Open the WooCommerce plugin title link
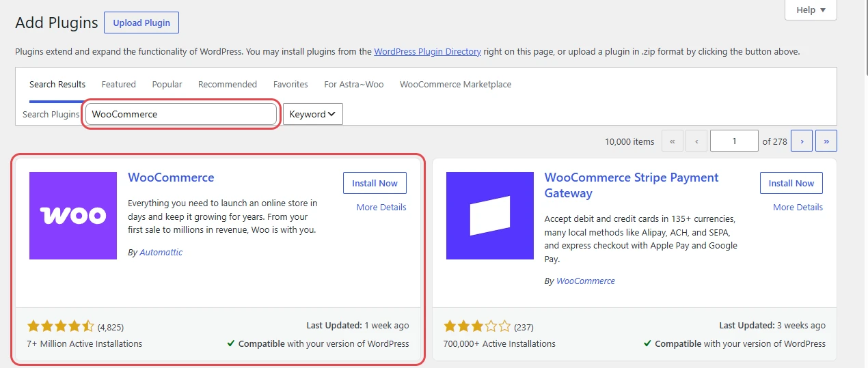868x368 pixels. click(x=171, y=178)
